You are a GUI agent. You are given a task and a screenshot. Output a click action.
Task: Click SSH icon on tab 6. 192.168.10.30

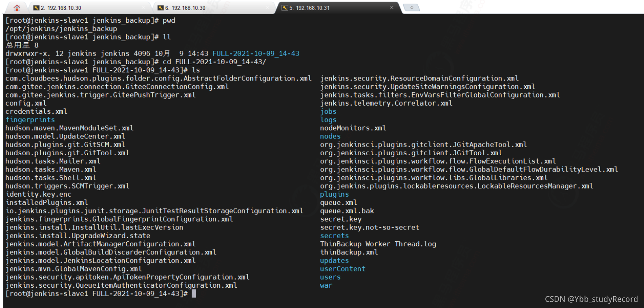(161, 8)
